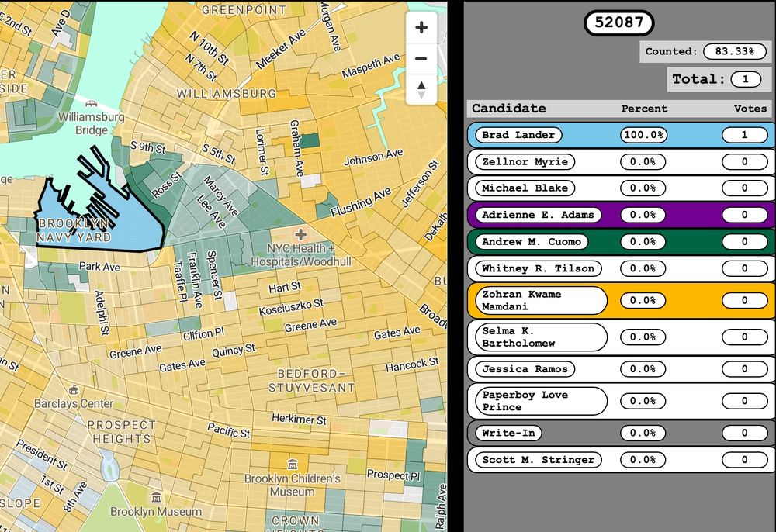The image size is (776, 532).
Task: Click Brad Lander's vote count 1
Action: [744, 135]
